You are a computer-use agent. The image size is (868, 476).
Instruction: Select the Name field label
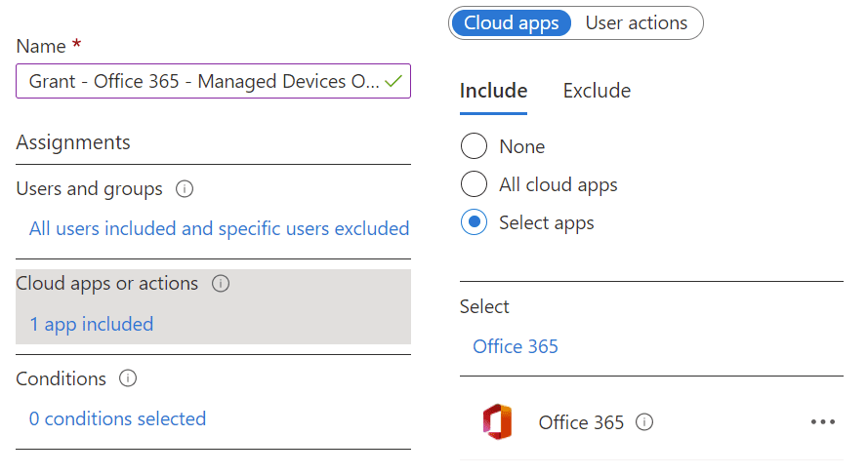(x=41, y=47)
